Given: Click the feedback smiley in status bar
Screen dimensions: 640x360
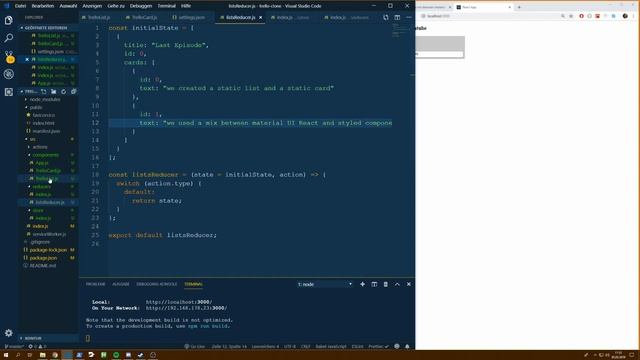Looking at the screenshot, I should pos(397,346).
